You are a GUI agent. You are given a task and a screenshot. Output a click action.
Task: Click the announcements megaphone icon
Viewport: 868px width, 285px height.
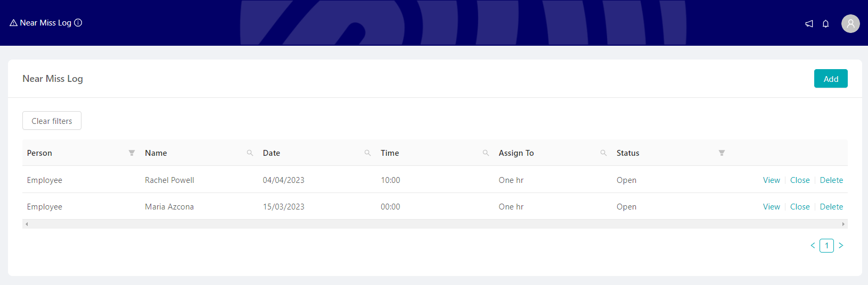[809, 23]
